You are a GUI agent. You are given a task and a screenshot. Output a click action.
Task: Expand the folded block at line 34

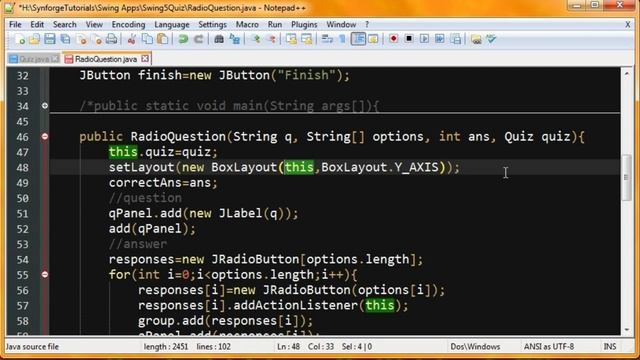coord(45,106)
